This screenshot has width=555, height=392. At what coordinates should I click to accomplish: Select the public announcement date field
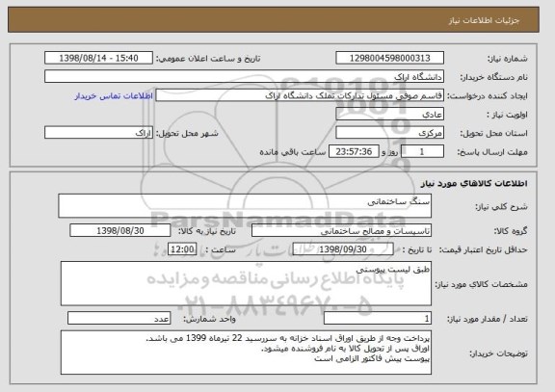coord(98,58)
